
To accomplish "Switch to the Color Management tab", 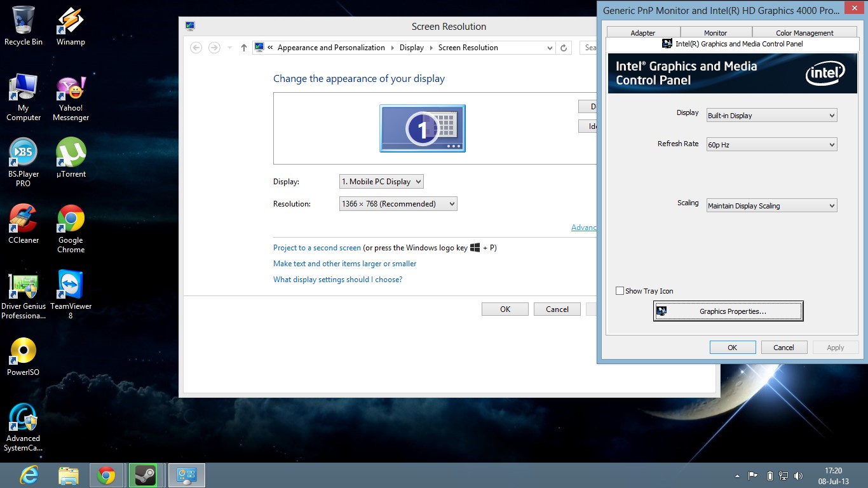I will [804, 33].
